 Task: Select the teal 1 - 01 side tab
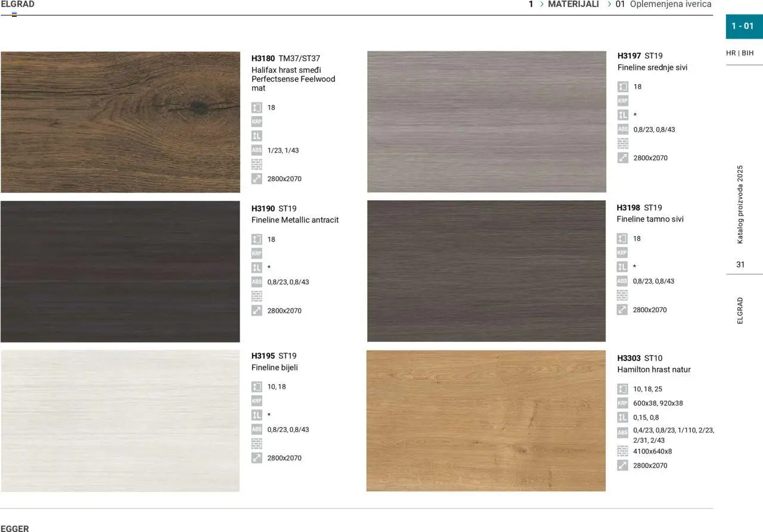743,26
